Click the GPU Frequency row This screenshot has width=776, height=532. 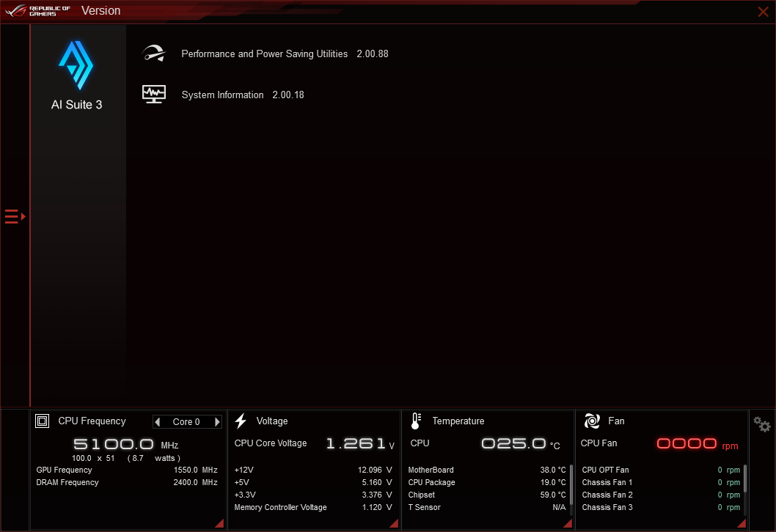click(x=127, y=470)
